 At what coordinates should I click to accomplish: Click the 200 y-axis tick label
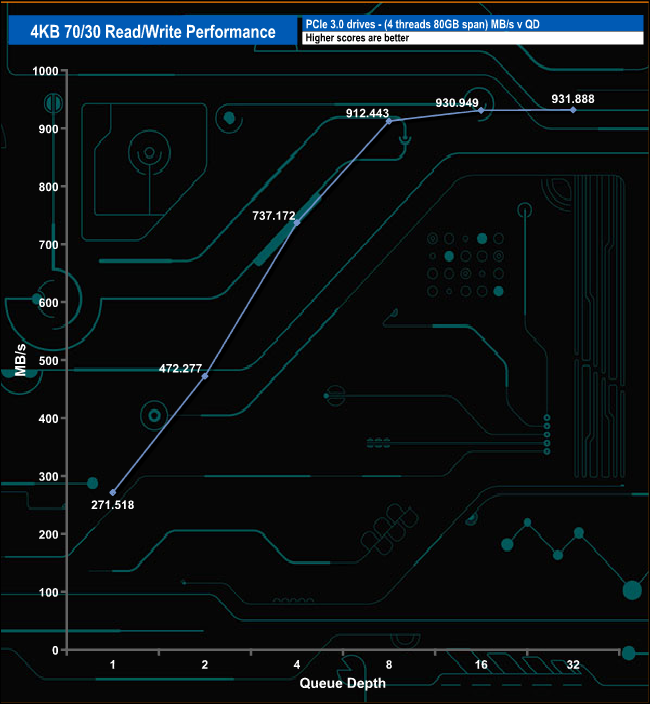(x=48, y=534)
